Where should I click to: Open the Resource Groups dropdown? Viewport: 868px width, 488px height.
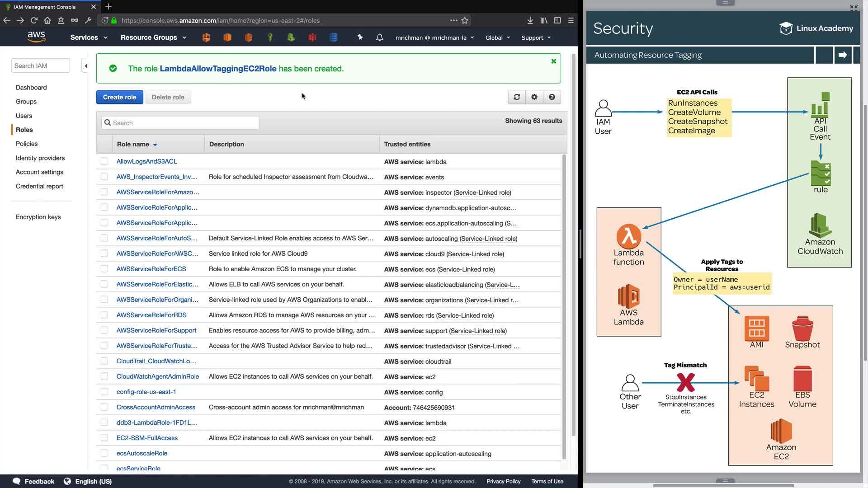(x=153, y=38)
